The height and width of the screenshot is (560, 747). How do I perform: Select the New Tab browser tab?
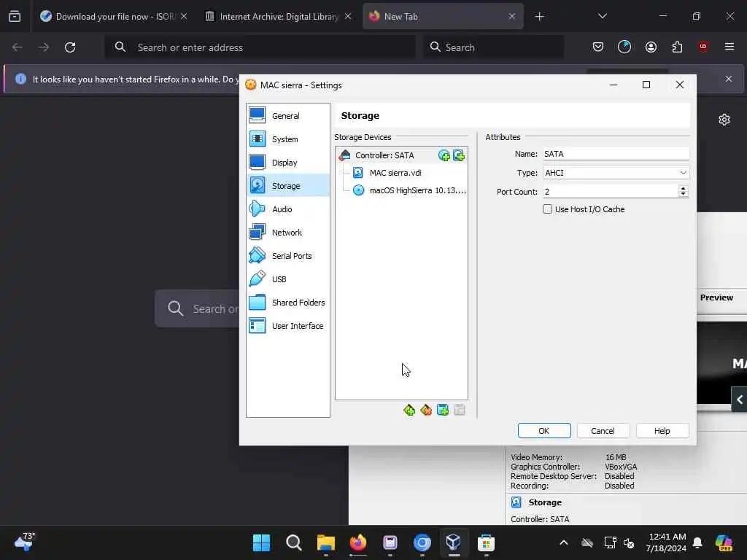[443, 16]
